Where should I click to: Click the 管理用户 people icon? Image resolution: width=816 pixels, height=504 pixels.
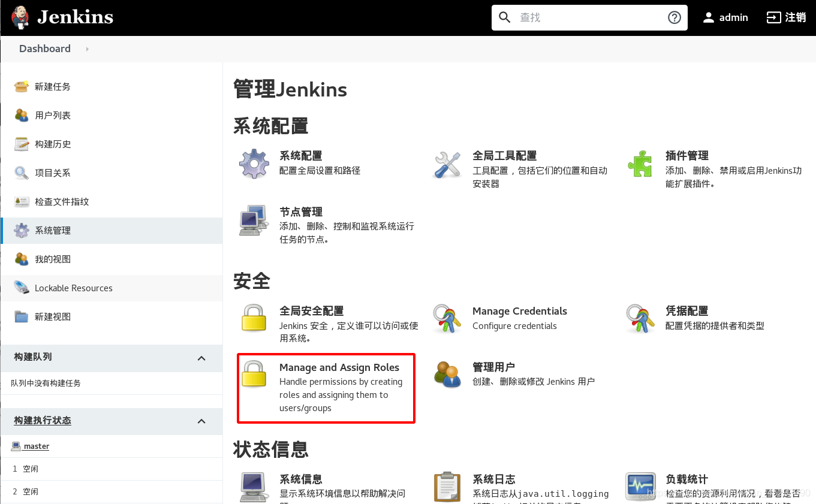(447, 374)
